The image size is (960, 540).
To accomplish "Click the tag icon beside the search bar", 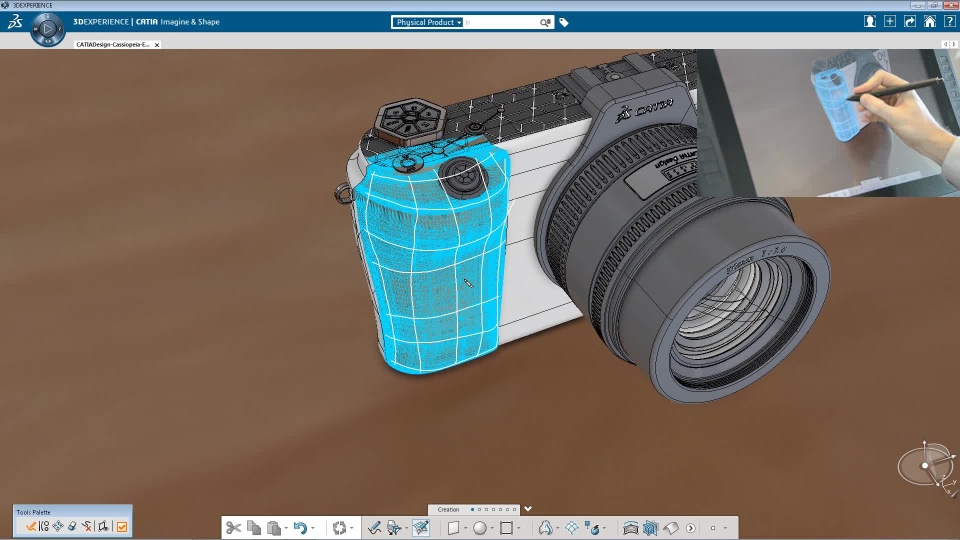I will (x=564, y=23).
